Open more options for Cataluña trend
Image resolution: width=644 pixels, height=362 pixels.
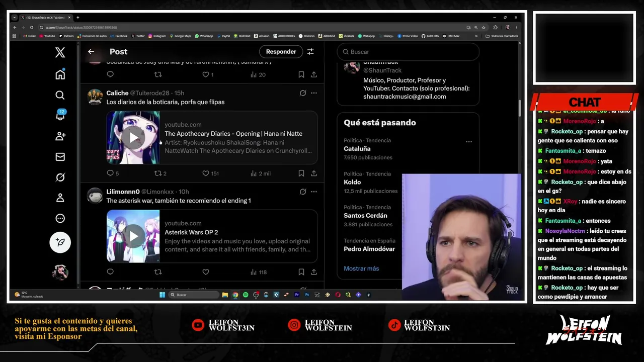(469, 142)
